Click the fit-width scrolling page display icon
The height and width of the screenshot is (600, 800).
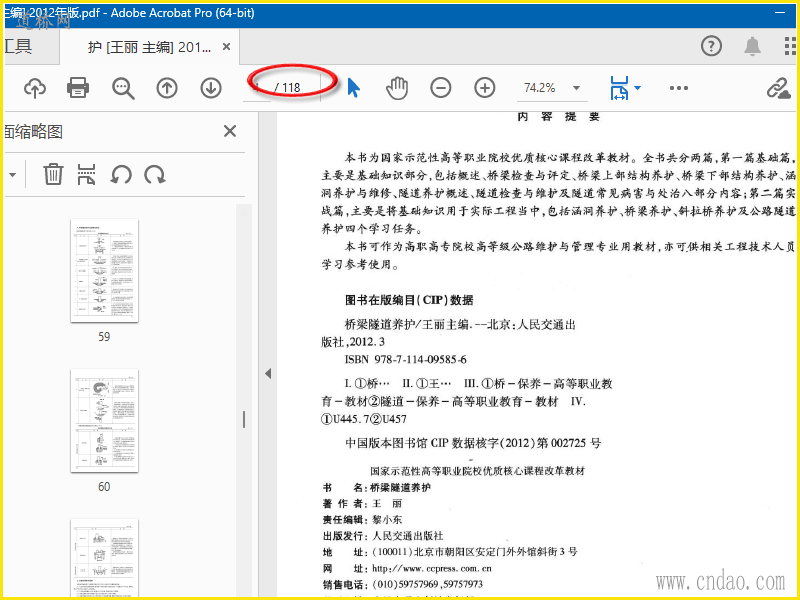click(x=619, y=88)
